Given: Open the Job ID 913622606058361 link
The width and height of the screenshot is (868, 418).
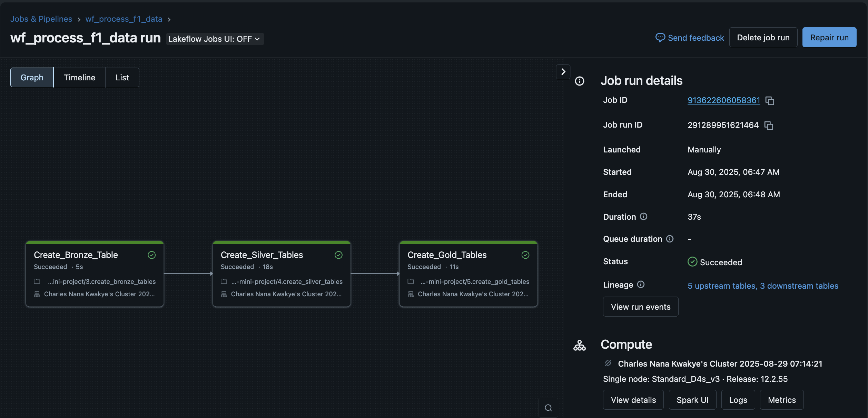Looking at the screenshot, I should tap(724, 100).
